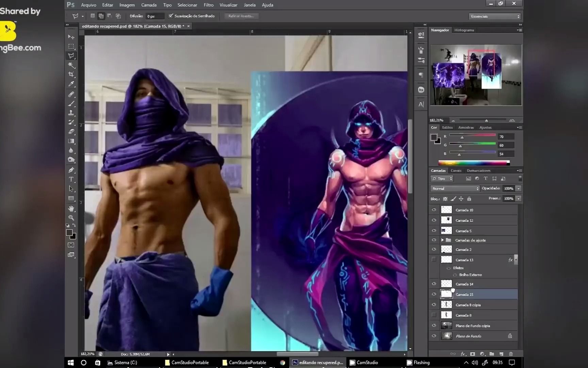Select the Rectangle shape tool
This screenshot has width=588, height=368.
click(71, 198)
